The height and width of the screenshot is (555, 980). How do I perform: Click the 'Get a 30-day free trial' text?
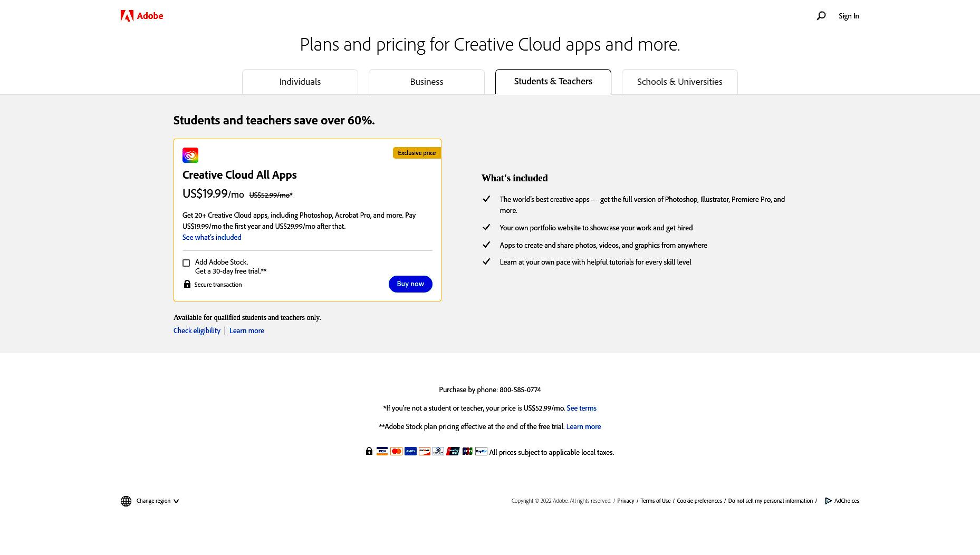click(231, 271)
